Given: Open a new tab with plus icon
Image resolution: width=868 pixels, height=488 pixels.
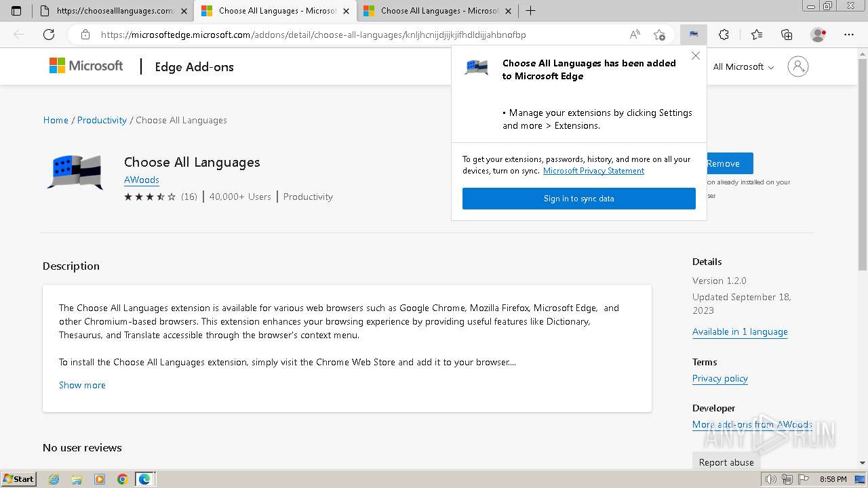Looking at the screenshot, I should 530,11.
